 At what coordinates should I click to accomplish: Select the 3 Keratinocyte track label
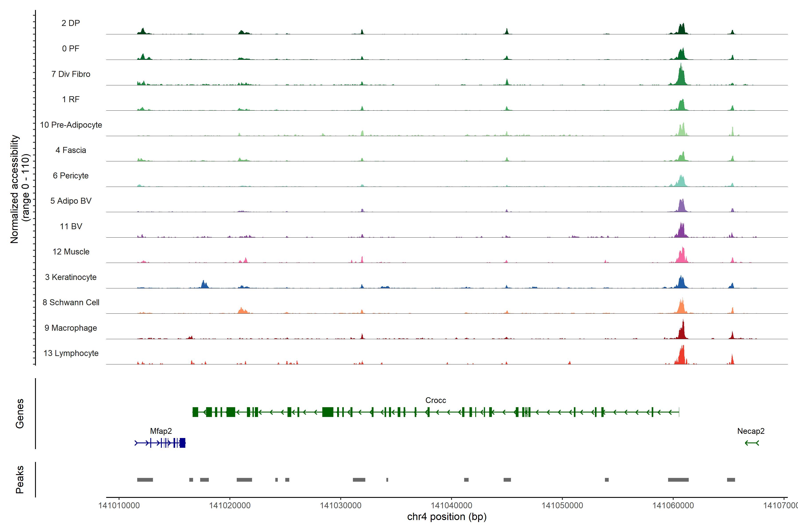[x=70, y=277]
